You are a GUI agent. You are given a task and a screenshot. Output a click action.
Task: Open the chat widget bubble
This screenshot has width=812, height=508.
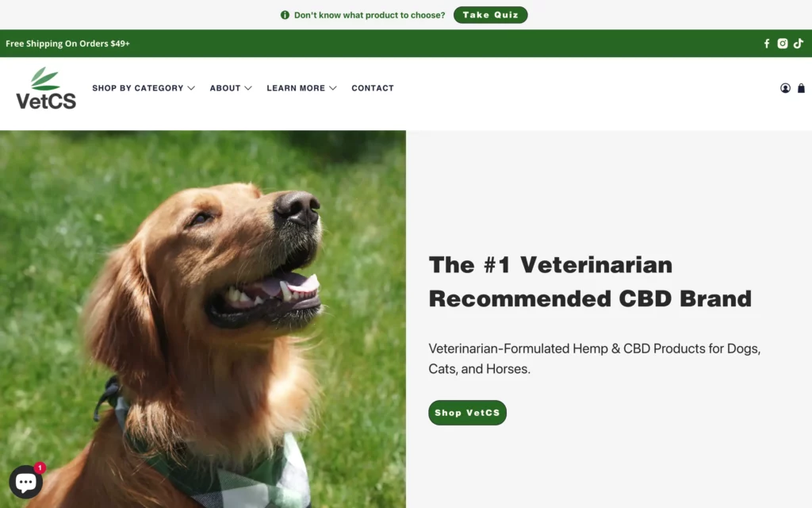[25, 482]
